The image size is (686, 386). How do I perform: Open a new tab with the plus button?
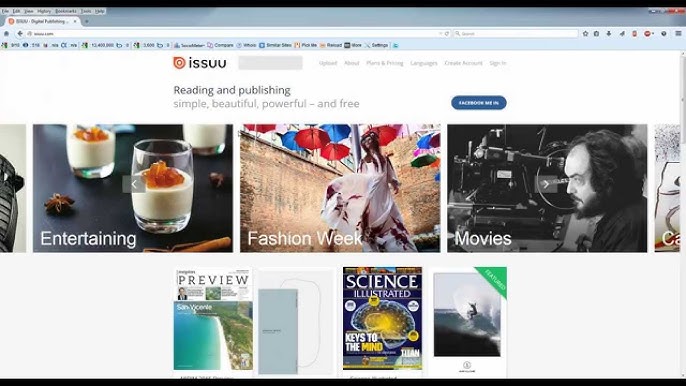[87, 21]
